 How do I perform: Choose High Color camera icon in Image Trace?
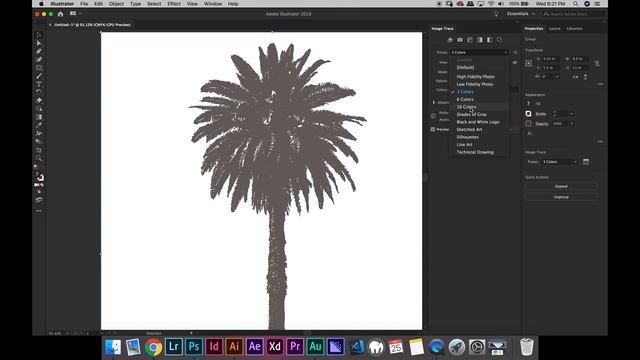tap(460, 40)
